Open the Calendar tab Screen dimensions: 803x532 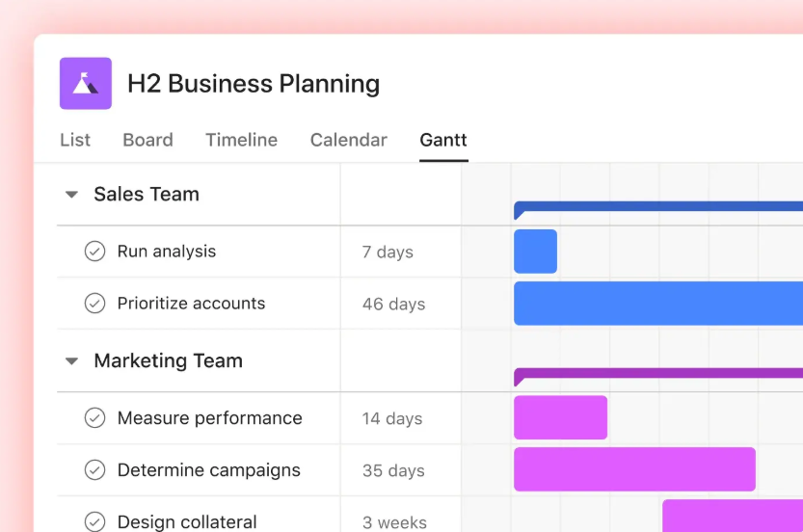348,140
